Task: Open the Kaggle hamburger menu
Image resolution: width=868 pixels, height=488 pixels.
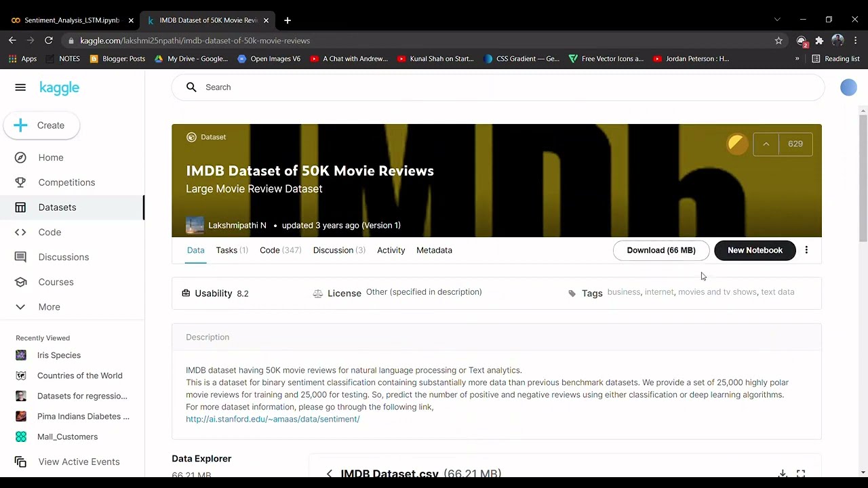Action: (x=20, y=87)
